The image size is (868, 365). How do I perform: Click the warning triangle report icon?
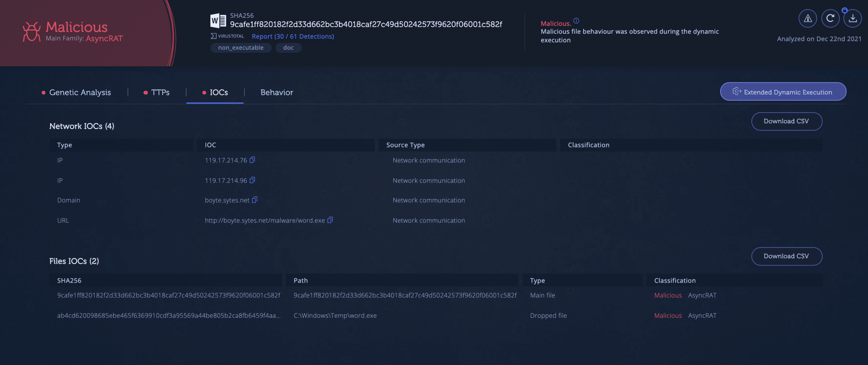click(x=808, y=18)
